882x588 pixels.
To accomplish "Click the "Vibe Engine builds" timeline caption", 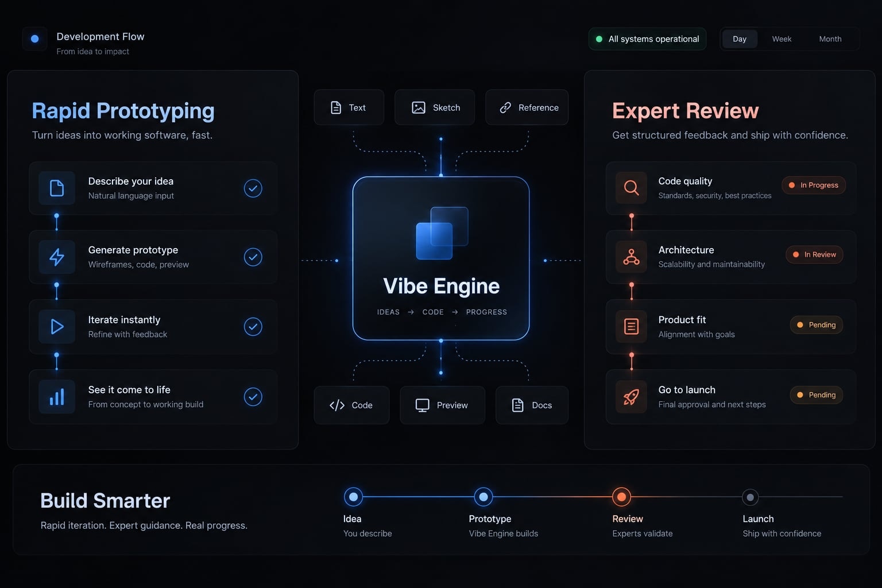I will tap(504, 533).
